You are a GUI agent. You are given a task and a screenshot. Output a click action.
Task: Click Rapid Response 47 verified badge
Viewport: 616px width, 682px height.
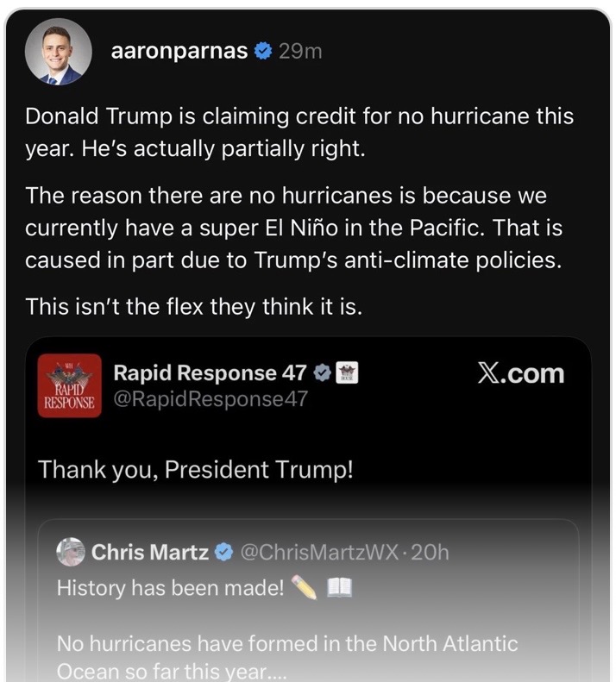click(x=323, y=372)
